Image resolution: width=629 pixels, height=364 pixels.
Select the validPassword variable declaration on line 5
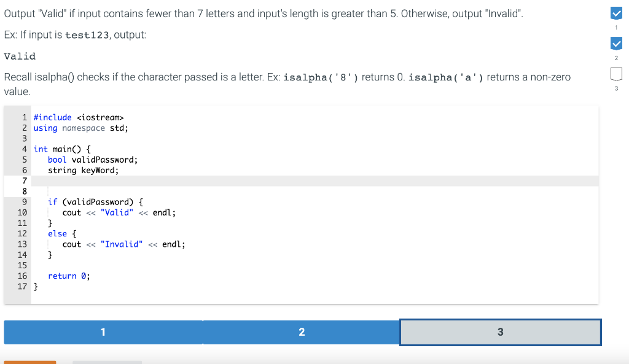[x=85, y=159]
